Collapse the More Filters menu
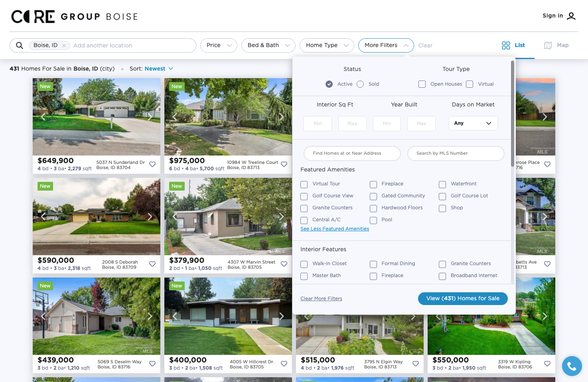Image resolution: width=588 pixels, height=382 pixels. (386, 45)
